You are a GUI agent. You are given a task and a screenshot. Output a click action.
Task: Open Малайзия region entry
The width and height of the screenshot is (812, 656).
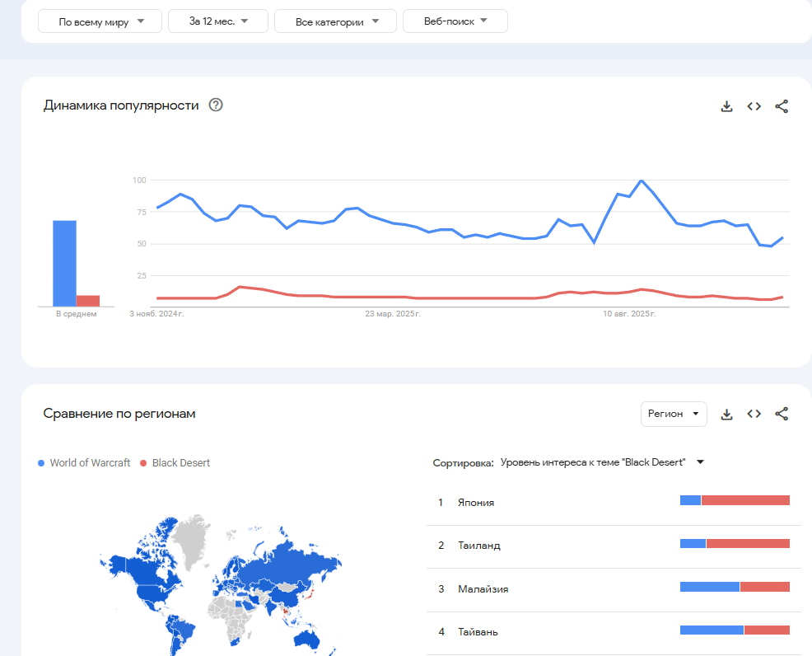point(483,589)
